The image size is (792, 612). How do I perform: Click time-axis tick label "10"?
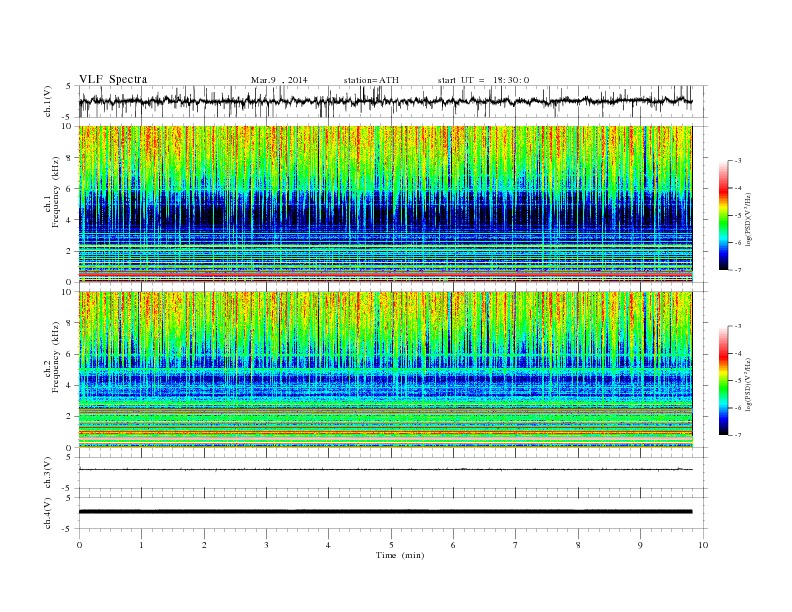point(703,545)
